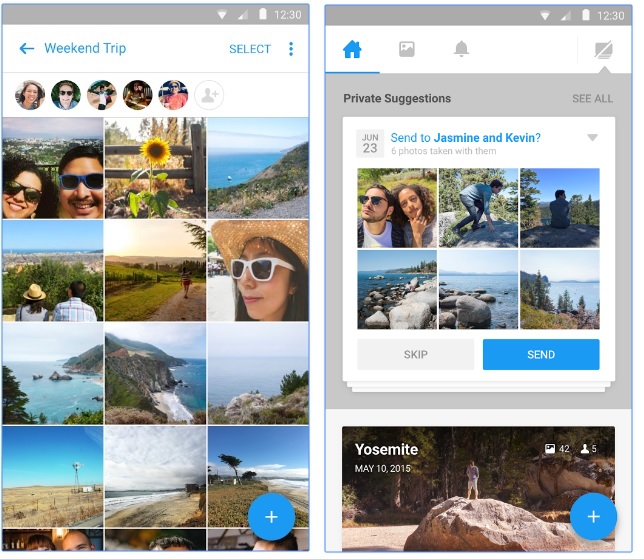Image resolution: width=644 pixels, height=559 pixels.
Task: Open suggested lake with pine trees photo
Action: click(x=560, y=290)
